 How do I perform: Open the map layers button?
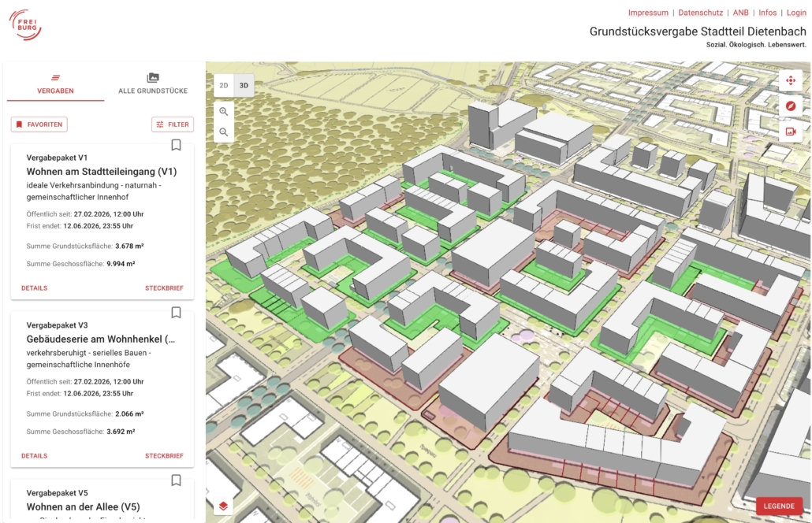click(x=224, y=505)
